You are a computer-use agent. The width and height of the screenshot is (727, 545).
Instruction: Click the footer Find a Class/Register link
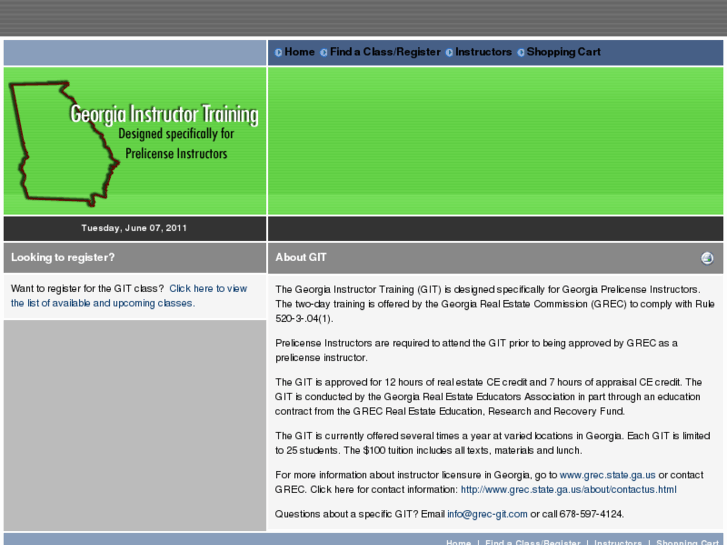pos(532,542)
